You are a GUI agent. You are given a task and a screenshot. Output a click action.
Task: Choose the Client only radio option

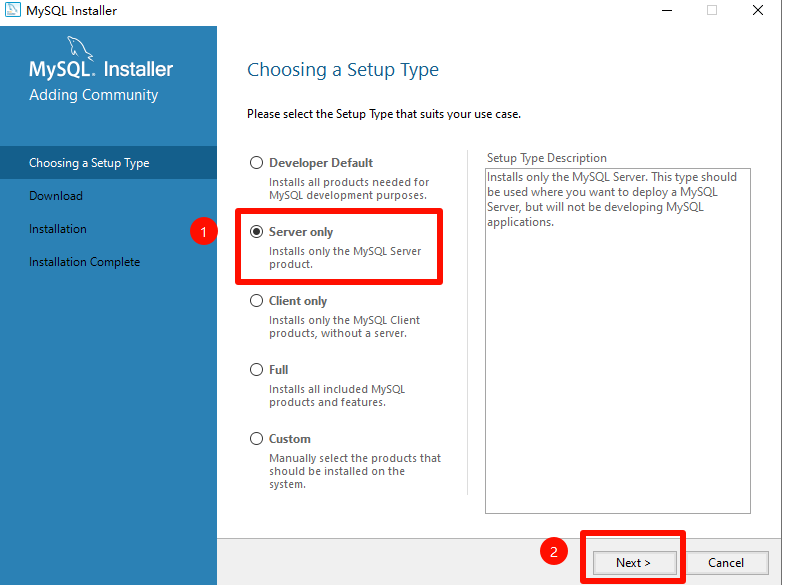pyautogui.click(x=256, y=301)
